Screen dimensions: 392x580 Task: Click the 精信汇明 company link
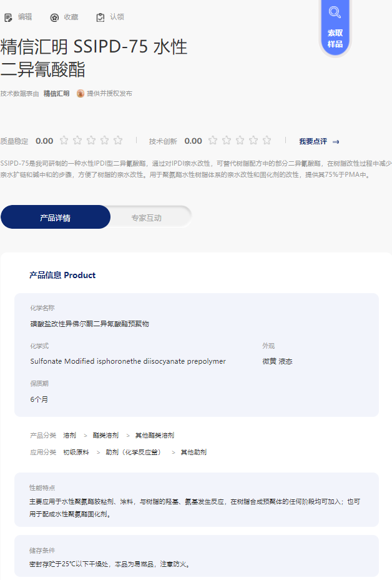point(57,94)
